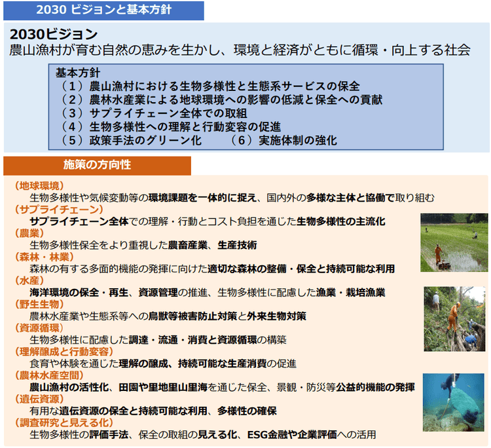The image size is (491, 448).
Task: Click the '(調査研究と見える化)' heading
Action: (64, 422)
